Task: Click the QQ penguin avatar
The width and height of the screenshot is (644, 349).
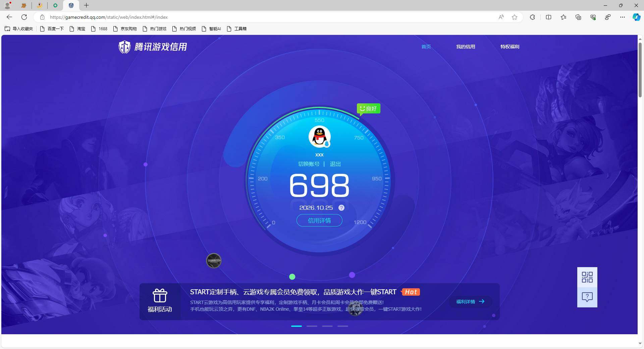Action: coord(319,137)
